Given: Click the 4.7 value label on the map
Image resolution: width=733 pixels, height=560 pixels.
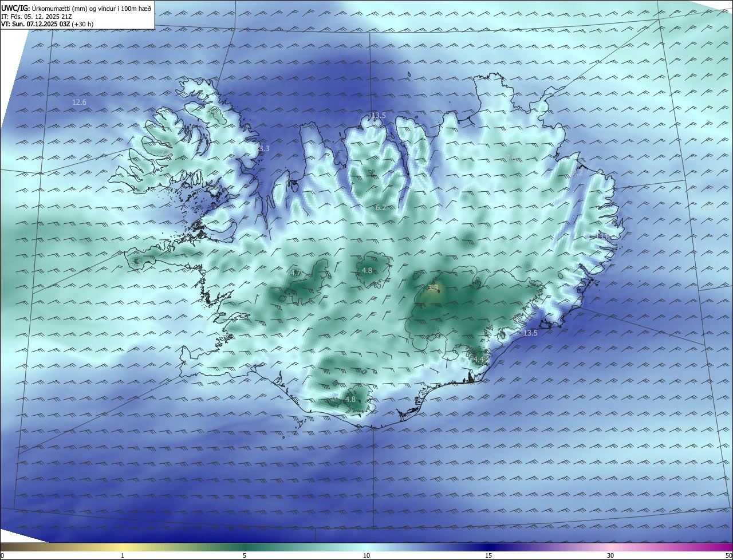Looking at the screenshot, I should coord(296,273).
